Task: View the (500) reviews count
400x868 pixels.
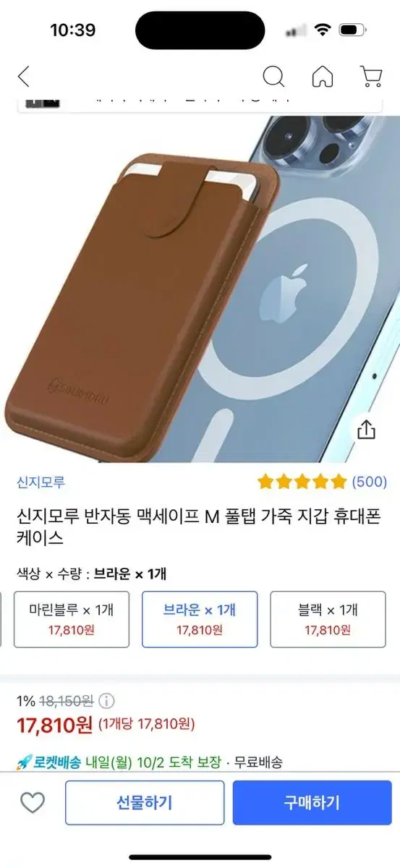Action: [x=369, y=482]
